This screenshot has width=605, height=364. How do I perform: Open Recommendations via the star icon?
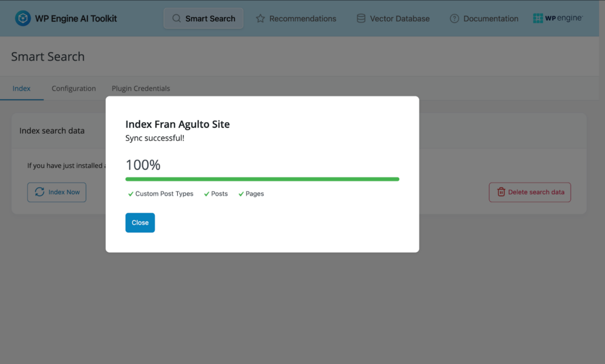pyautogui.click(x=260, y=18)
